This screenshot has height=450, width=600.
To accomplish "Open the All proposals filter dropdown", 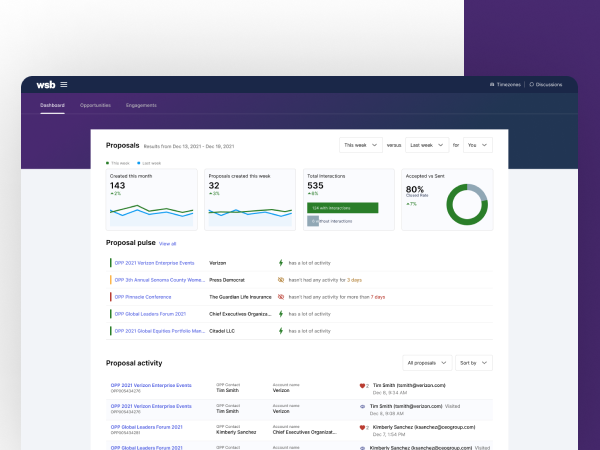I will pos(427,363).
